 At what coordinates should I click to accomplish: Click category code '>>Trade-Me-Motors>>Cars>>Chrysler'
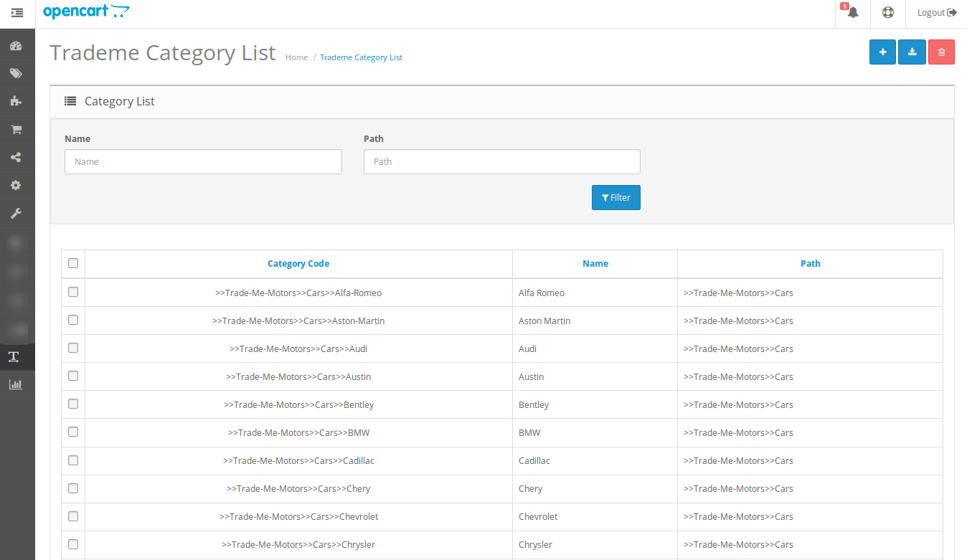point(298,544)
